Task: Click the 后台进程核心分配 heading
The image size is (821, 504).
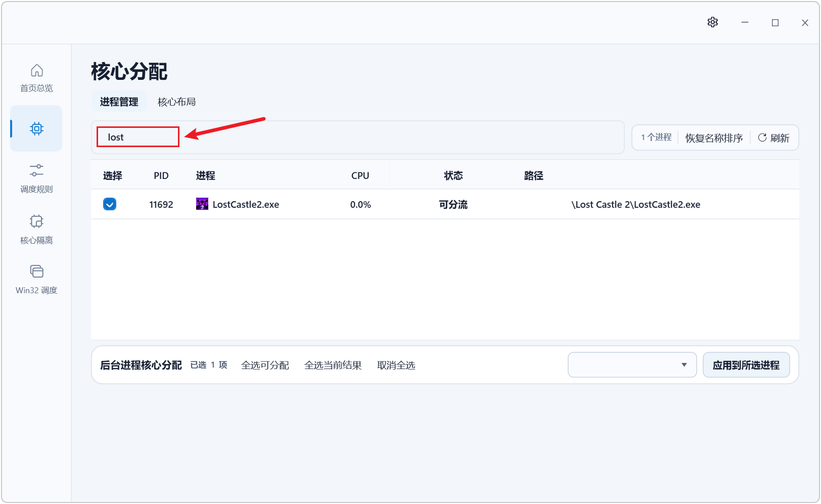Action: coord(141,365)
